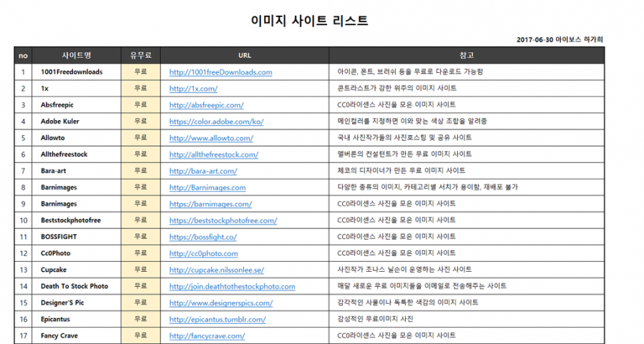
Task: Click the cc0photo.com link
Action: [203, 253]
